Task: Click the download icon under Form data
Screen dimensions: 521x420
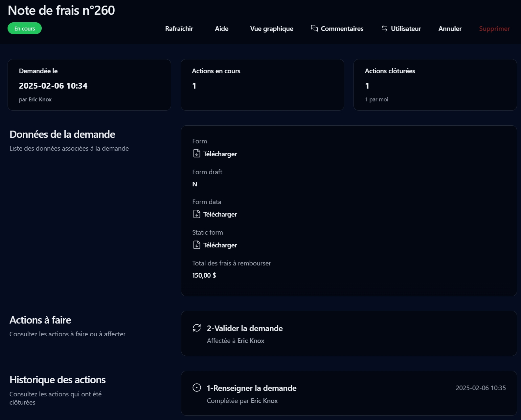Action: (x=196, y=214)
